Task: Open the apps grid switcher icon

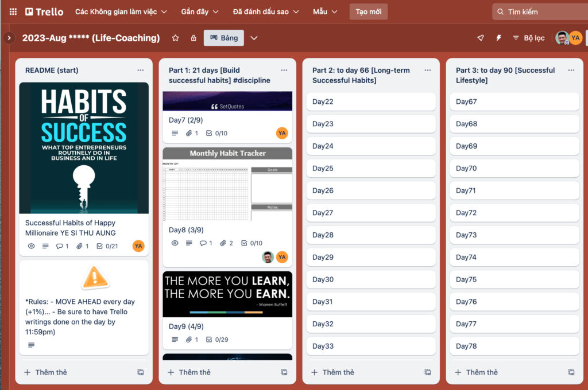Action: click(x=13, y=11)
